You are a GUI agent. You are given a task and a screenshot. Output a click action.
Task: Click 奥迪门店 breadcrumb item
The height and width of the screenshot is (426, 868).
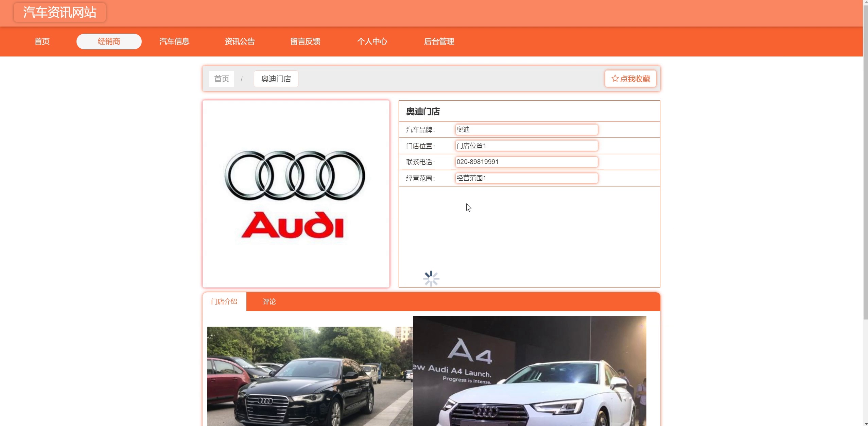(276, 79)
